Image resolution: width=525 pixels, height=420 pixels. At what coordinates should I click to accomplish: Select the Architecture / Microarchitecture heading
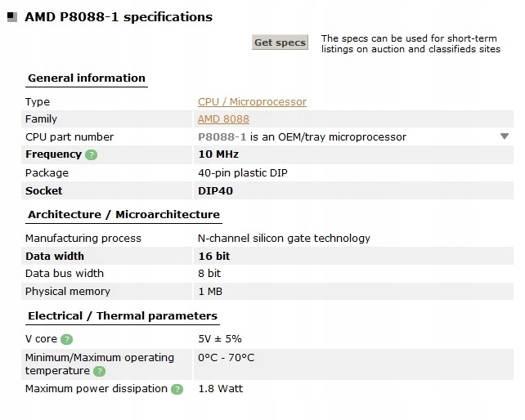pos(123,215)
